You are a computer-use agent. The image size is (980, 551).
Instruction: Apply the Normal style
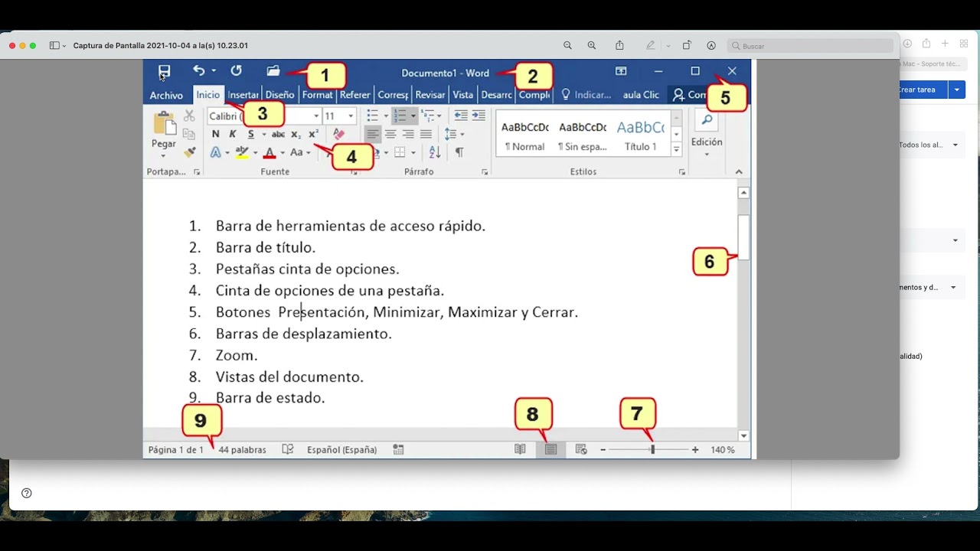[x=525, y=135]
